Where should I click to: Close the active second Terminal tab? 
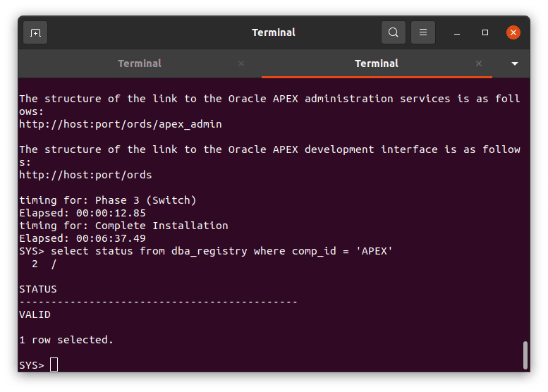[x=480, y=63]
